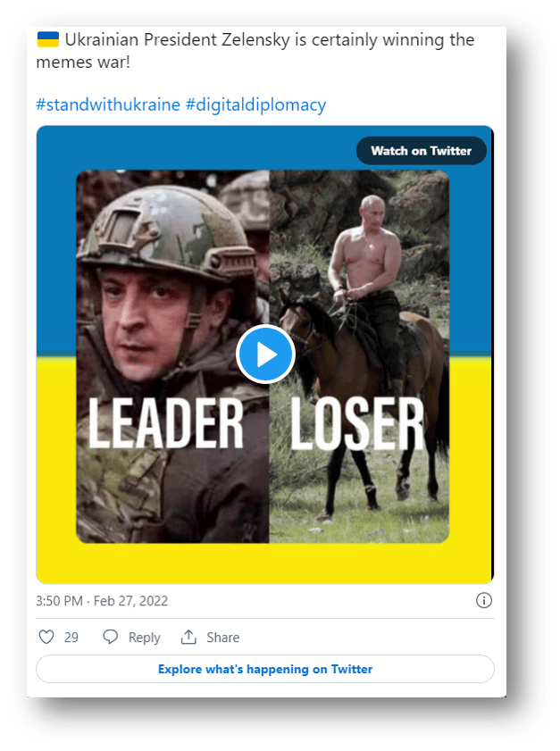
Task: Click the LOSER caption on the video
Action: [x=357, y=422]
